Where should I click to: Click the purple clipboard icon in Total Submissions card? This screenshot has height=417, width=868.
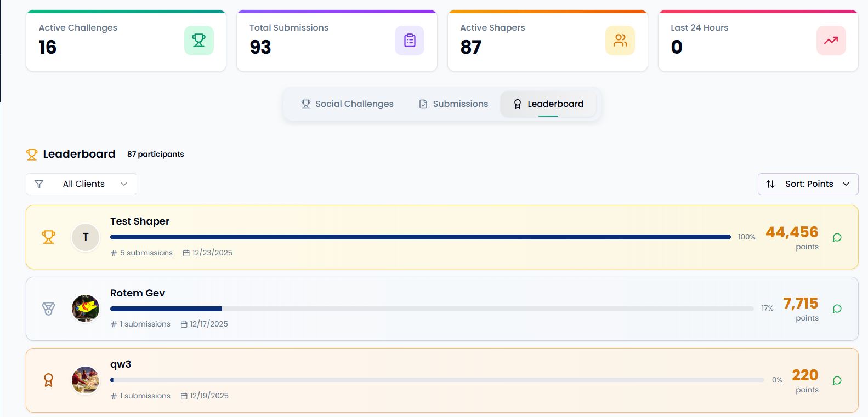pos(410,41)
